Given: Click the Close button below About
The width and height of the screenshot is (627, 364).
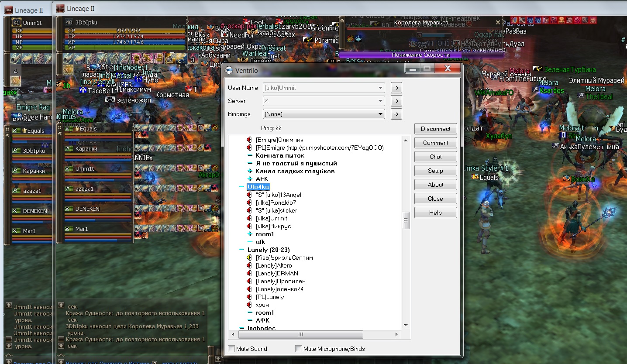Looking at the screenshot, I should [x=435, y=199].
